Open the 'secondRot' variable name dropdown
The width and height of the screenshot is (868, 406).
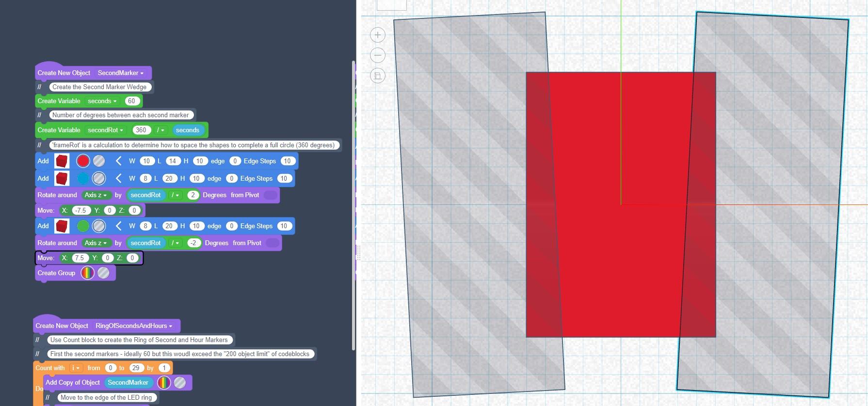106,130
